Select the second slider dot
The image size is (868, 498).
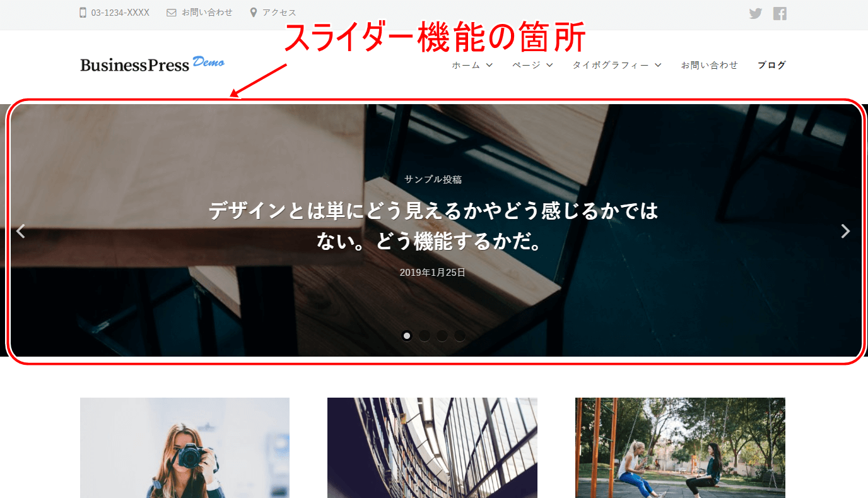pyautogui.click(x=425, y=336)
